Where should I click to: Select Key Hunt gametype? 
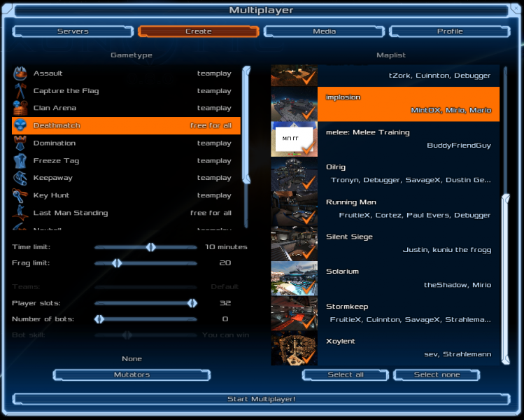pyautogui.click(x=127, y=195)
